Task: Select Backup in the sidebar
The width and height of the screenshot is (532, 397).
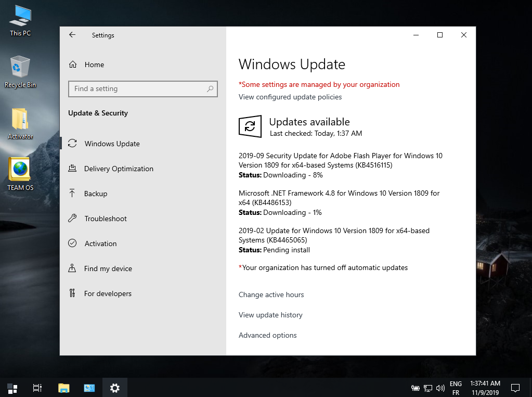Action: (143, 194)
